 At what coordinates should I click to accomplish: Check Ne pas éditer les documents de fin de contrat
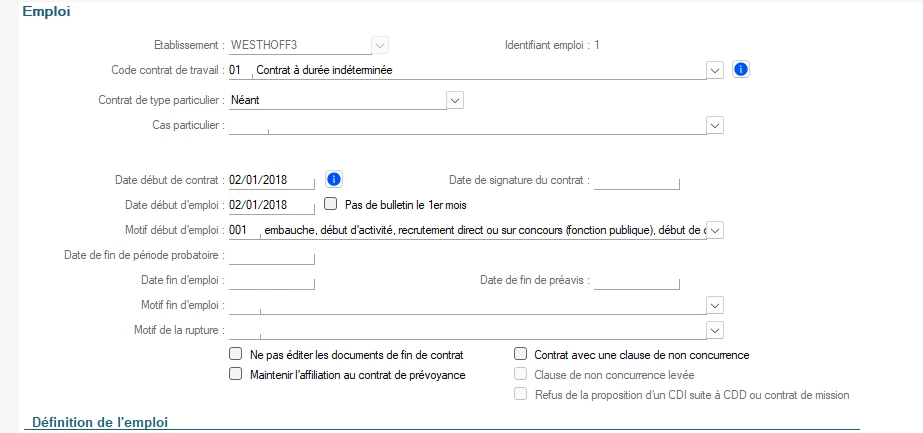(x=236, y=355)
